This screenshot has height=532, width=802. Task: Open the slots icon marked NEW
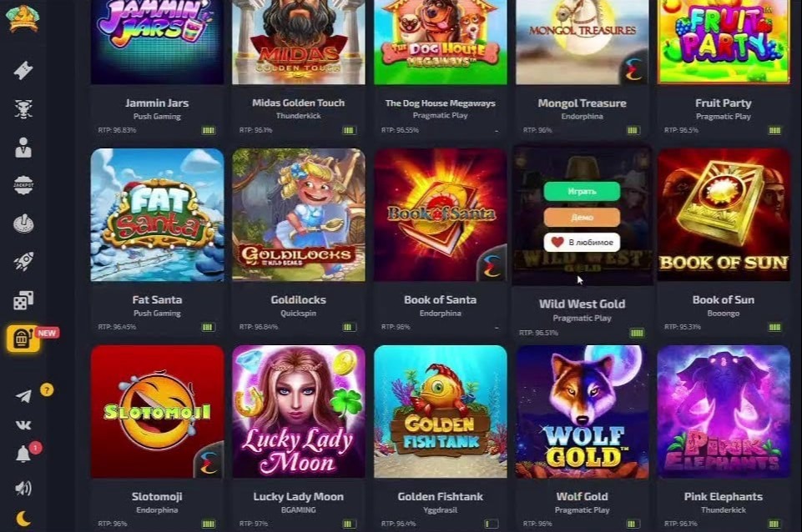(x=23, y=339)
